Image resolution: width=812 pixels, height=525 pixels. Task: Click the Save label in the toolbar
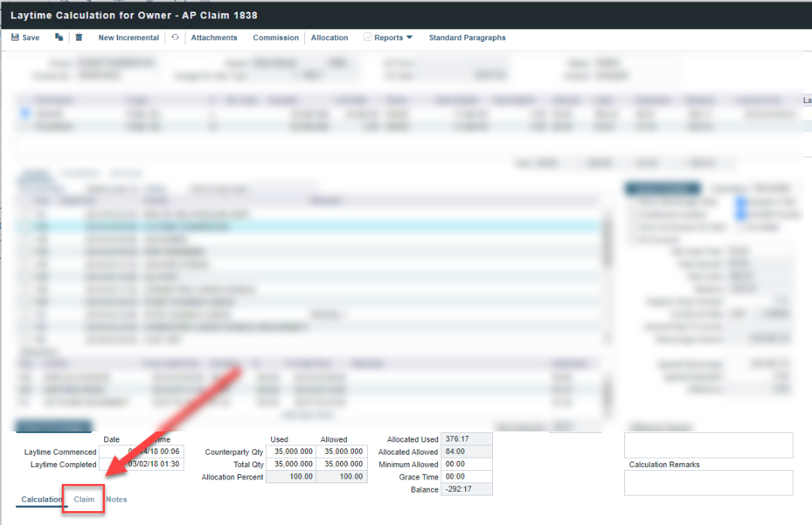coord(31,37)
